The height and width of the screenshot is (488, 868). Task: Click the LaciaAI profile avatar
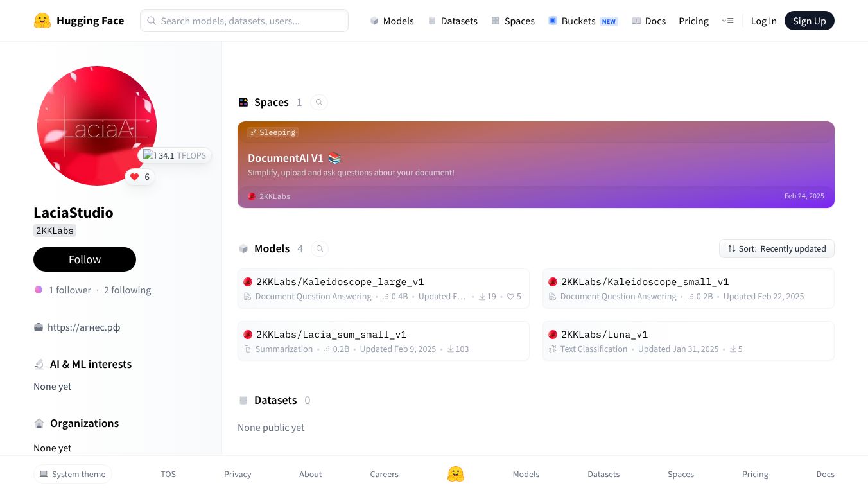pos(97,126)
